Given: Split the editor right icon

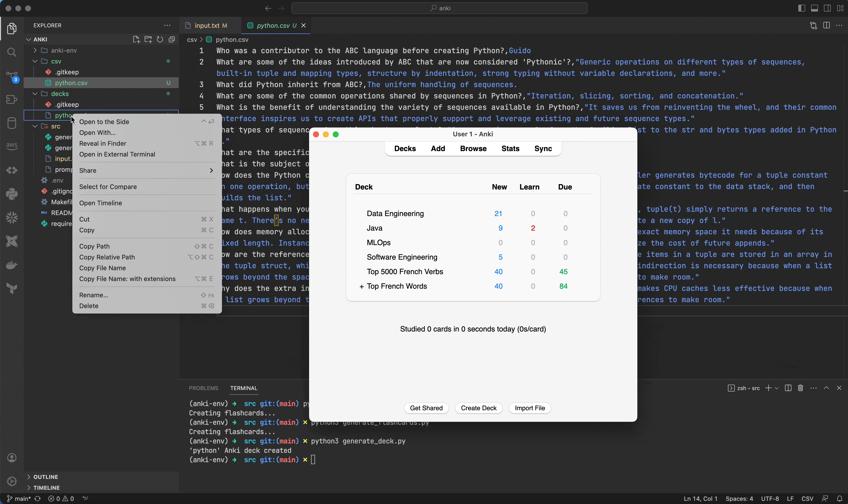Looking at the screenshot, I should (827, 26).
